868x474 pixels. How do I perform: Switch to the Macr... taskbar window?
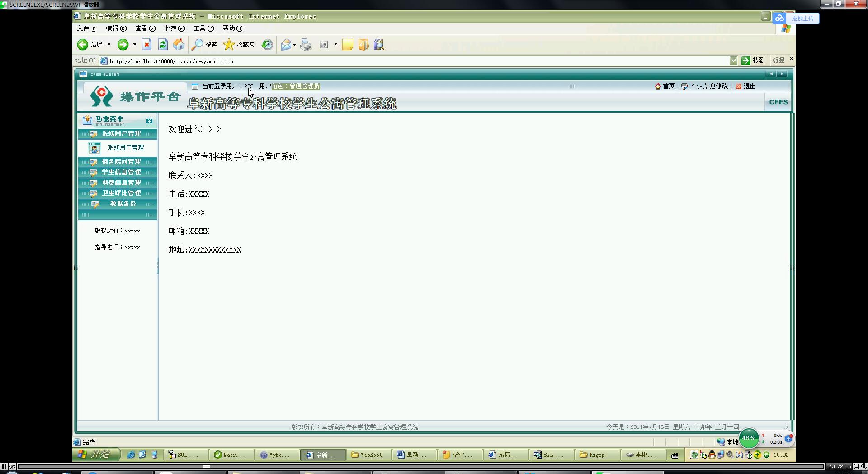(x=232, y=455)
